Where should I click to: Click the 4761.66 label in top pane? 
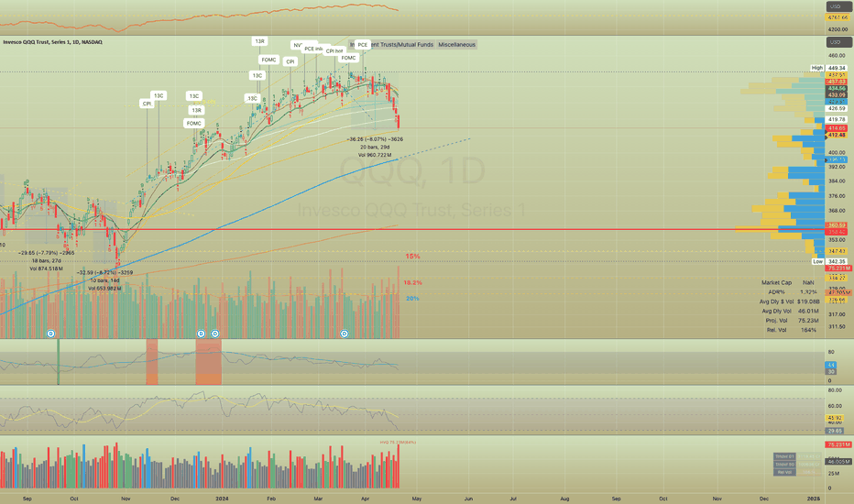click(x=838, y=18)
